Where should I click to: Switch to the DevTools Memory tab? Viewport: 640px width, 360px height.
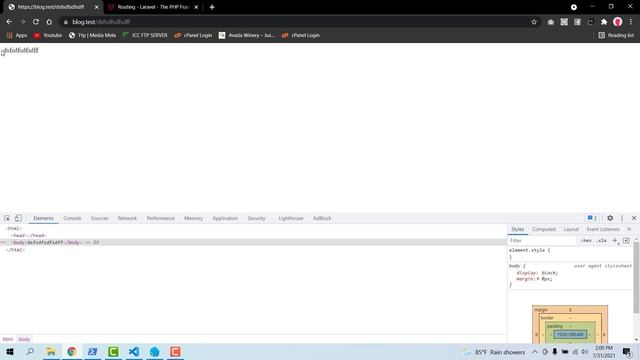[193, 218]
